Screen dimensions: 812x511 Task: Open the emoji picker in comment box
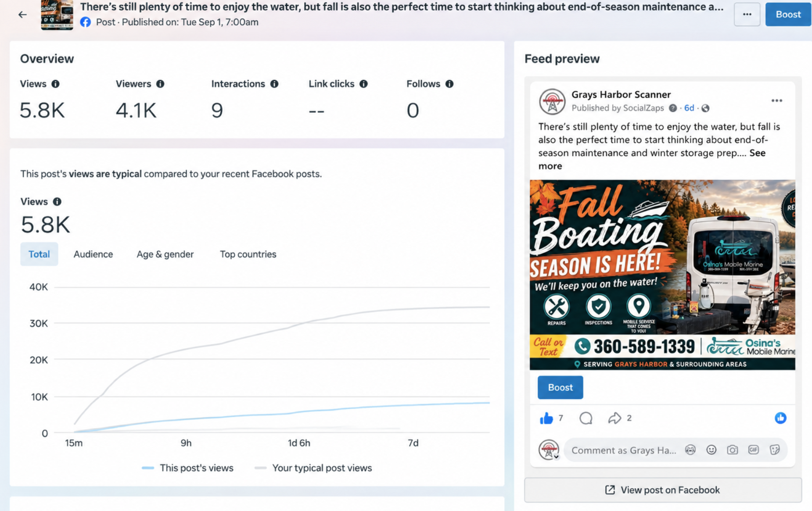tap(711, 450)
